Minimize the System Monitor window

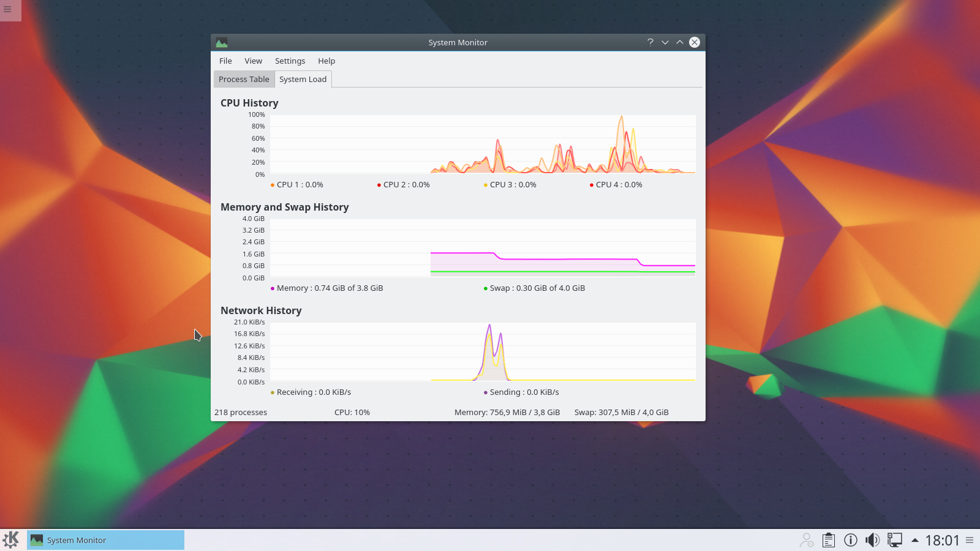tap(665, 42)
